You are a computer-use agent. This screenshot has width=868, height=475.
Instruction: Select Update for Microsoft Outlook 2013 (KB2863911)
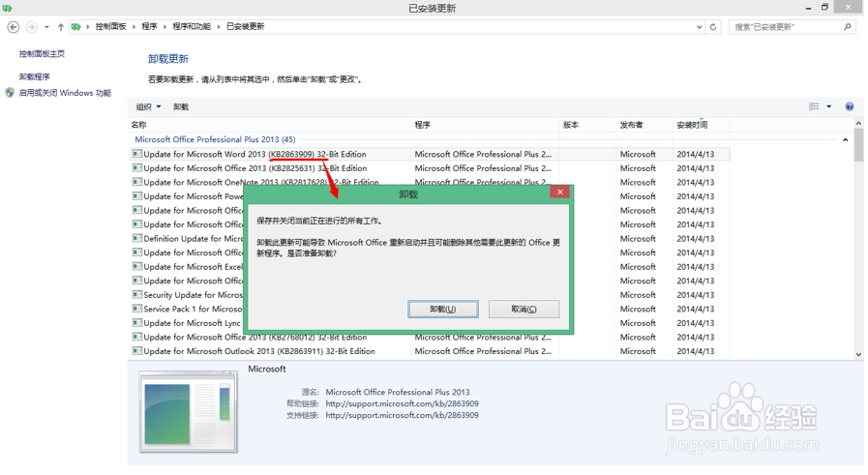(x=430, y=351)
